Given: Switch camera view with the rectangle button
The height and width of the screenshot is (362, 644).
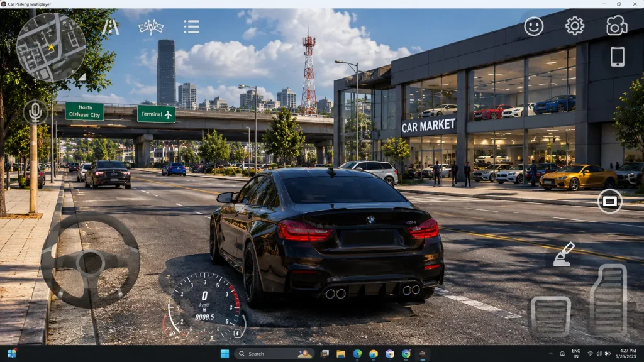Looking at the screenshot, I should click(x=609, y=201).
